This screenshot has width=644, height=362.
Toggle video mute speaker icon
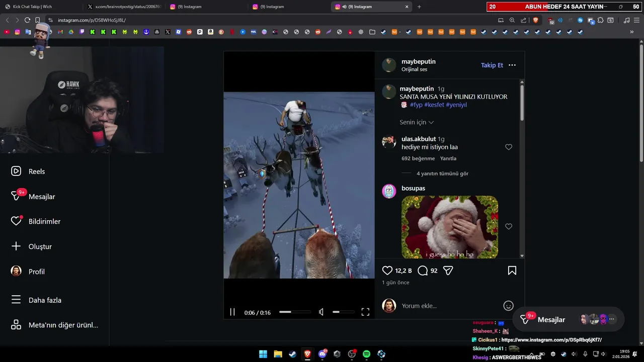[x=321, y=312]
